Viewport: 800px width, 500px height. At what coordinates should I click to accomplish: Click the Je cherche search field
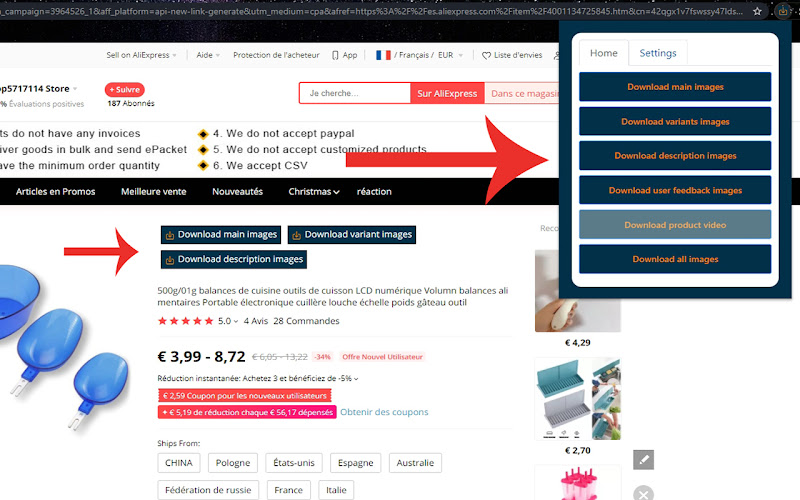pyautogui.click(x=355, y=93)
